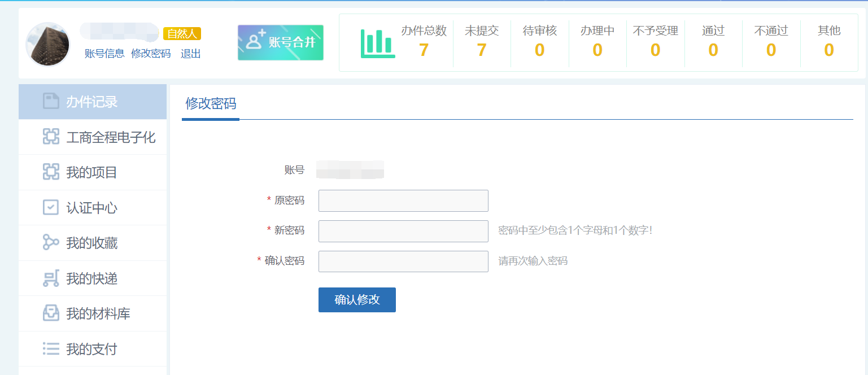Open the 账号合并 account merge banner
The height and width of the screenshot is (375, 868).
280,42
